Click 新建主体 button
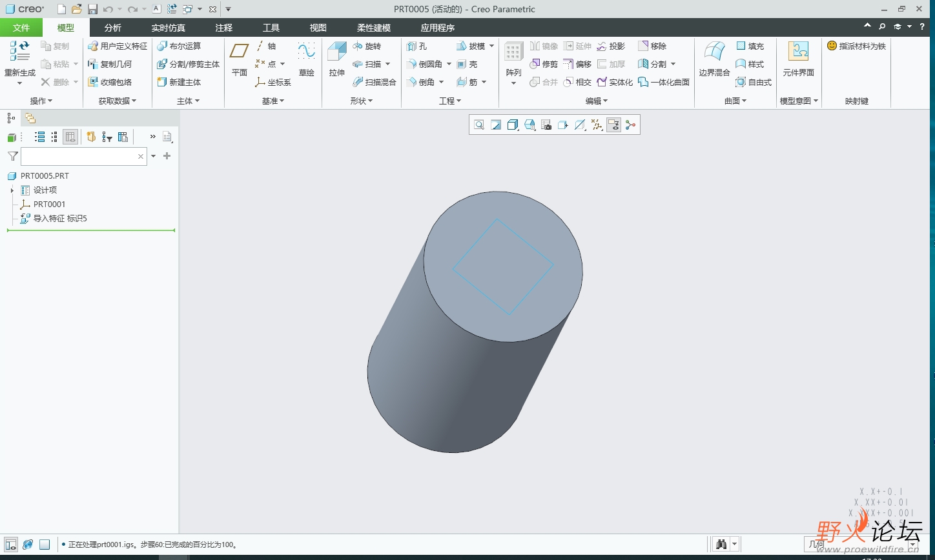 click(x=179, y=83)
